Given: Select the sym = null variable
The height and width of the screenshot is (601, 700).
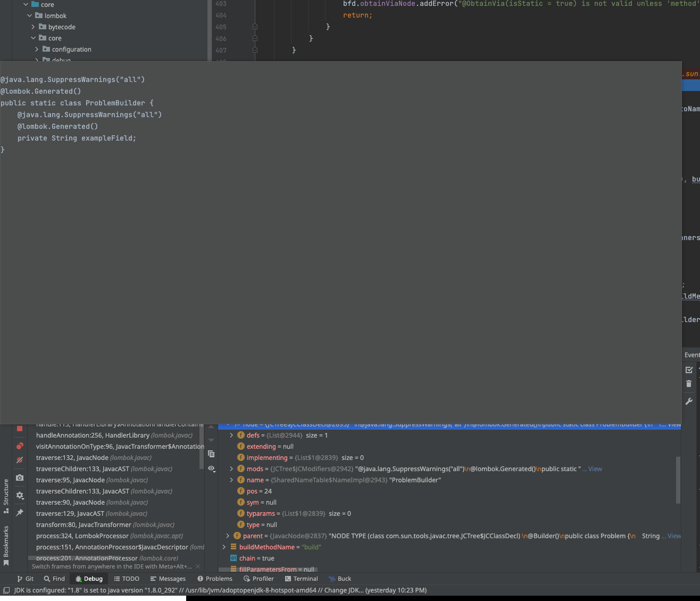Looking at the screenshot, I should click(257, 503).
